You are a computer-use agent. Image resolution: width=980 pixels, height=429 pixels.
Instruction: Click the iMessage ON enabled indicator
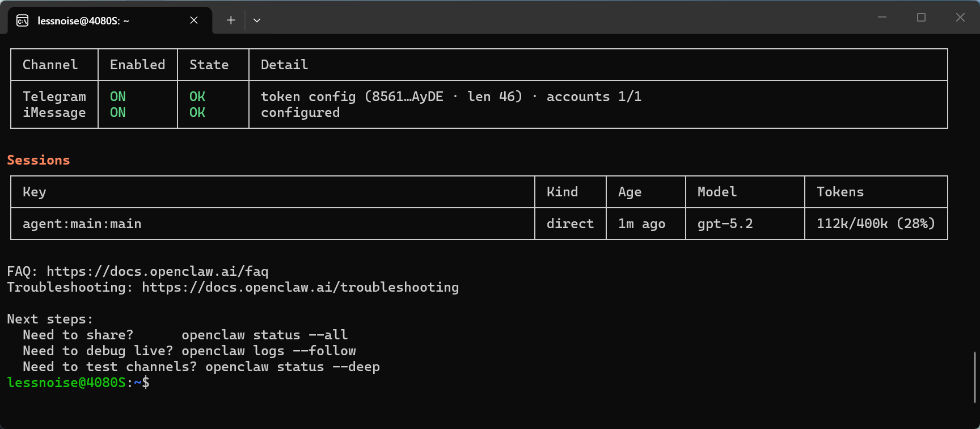[118, 112]
